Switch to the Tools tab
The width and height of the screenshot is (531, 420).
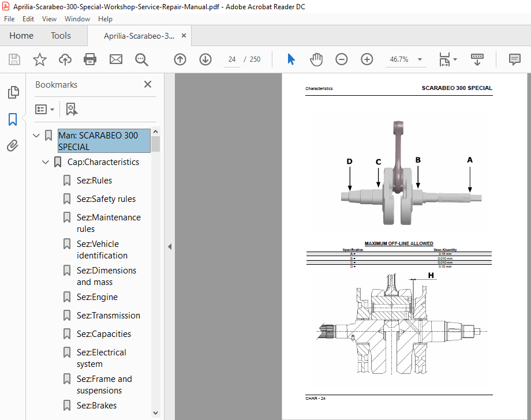[x=61, y=36]
